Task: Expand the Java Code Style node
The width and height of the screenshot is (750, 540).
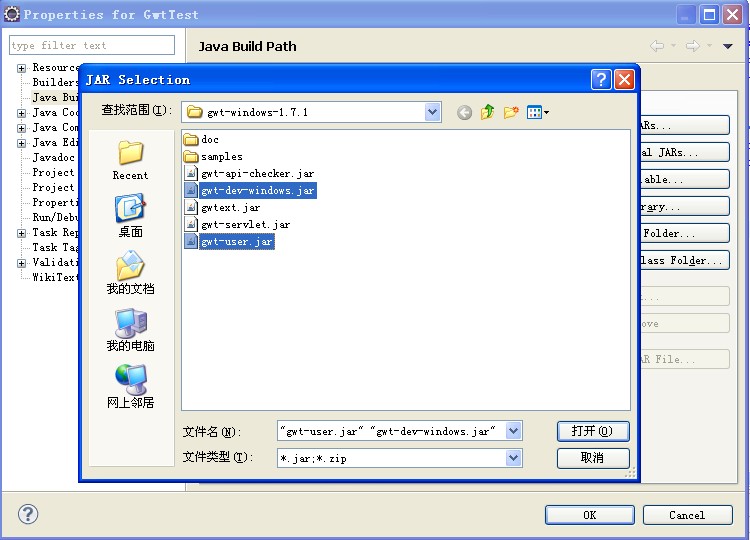Action: click(x=21, y=113)
